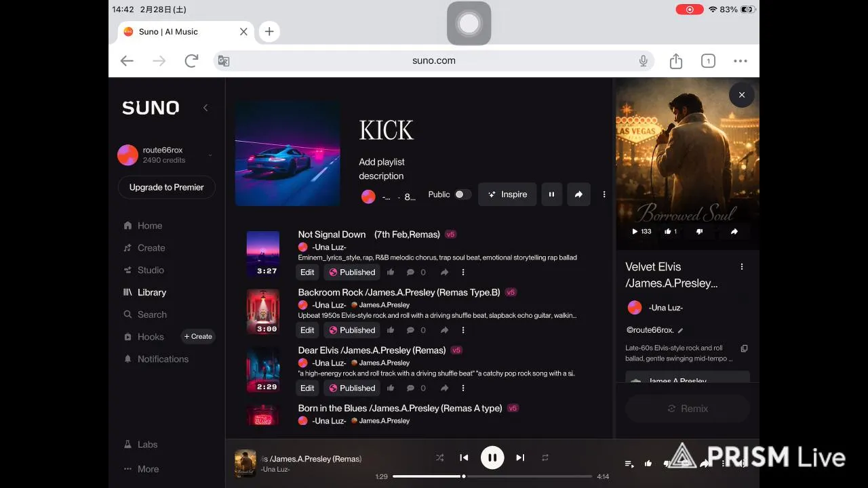Screen dimensions: 868x488
Task: Open the More menu in sidebar
Action: click(x=142, y=469)
